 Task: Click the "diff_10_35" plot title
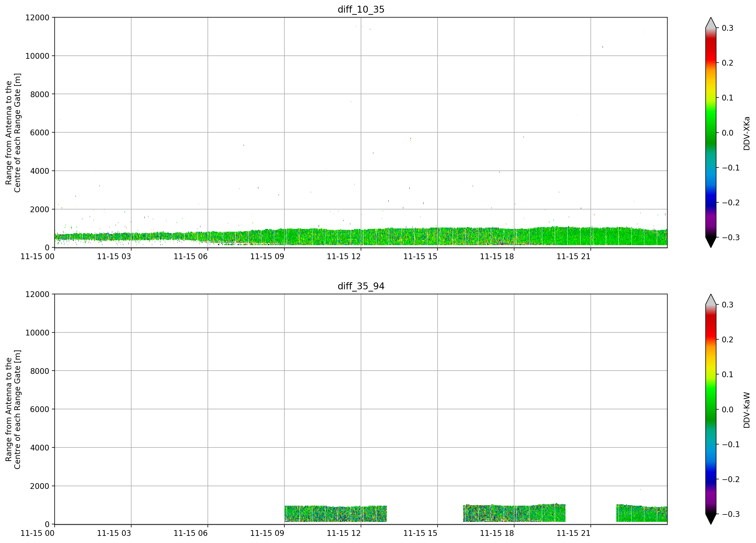[361, 9]
